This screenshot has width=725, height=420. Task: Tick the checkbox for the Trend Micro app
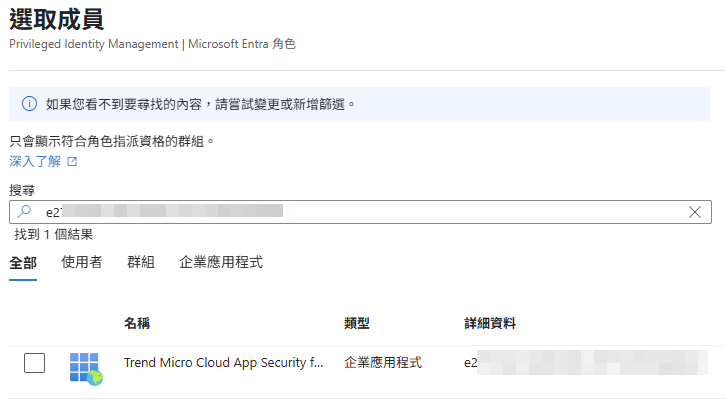point(35,363)
